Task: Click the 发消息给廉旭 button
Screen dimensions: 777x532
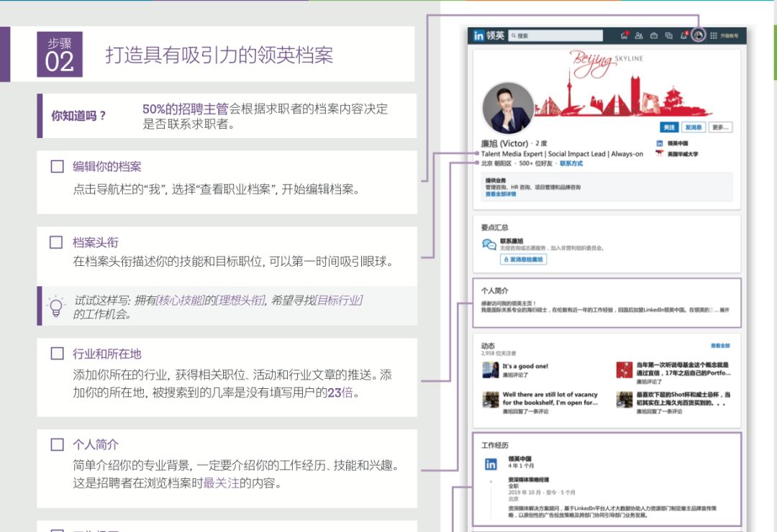Action: 523,259
